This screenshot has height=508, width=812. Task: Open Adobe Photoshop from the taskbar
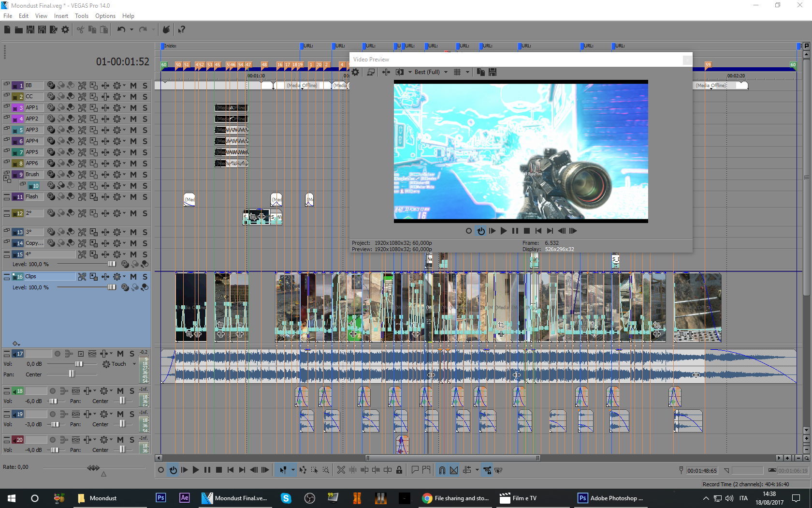610,498
